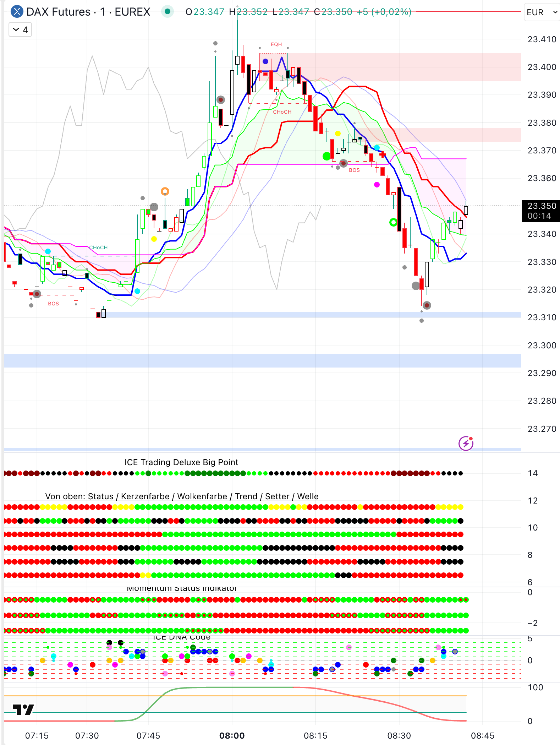The width and height of the screenshot is (560, 745).
Task: Click the red plus marker on the chart
Action: point(382,154)
